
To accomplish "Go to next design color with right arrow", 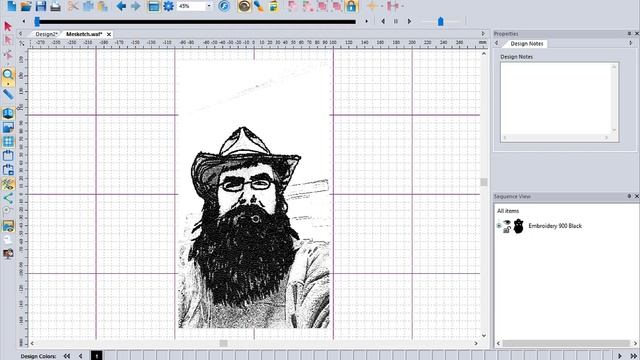I will pyautogui.click(x=620, y=356).
